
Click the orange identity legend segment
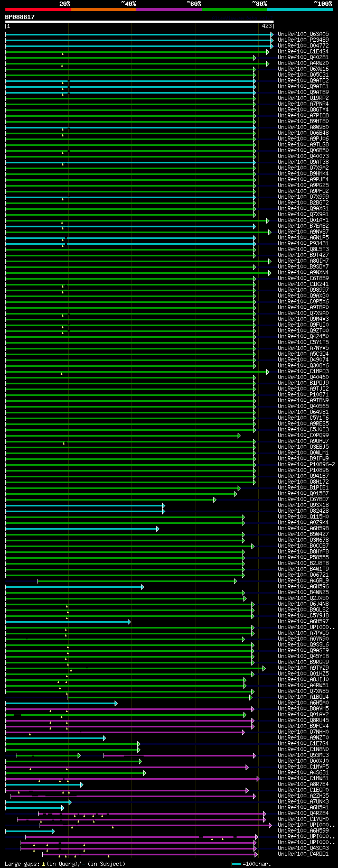(x=103, y=9)
